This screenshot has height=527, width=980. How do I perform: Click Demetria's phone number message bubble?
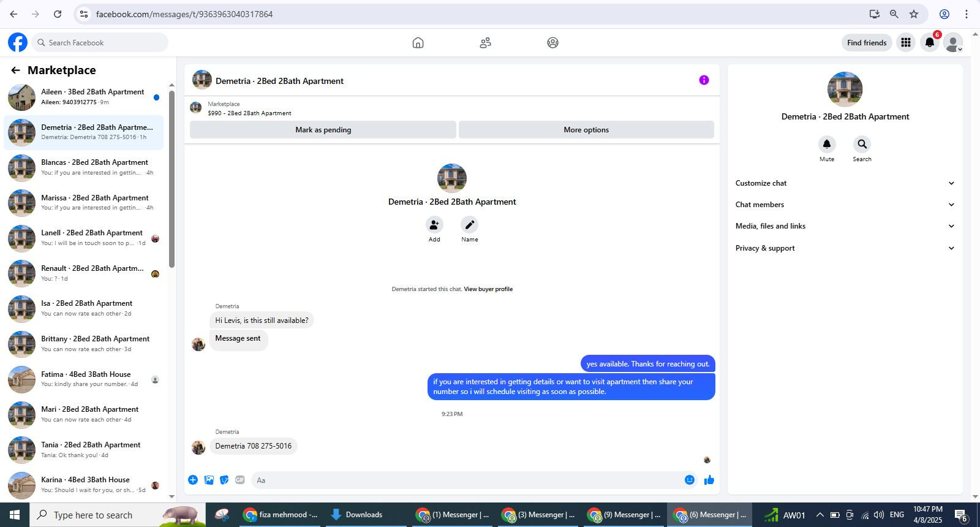click(x=253, y=446)
